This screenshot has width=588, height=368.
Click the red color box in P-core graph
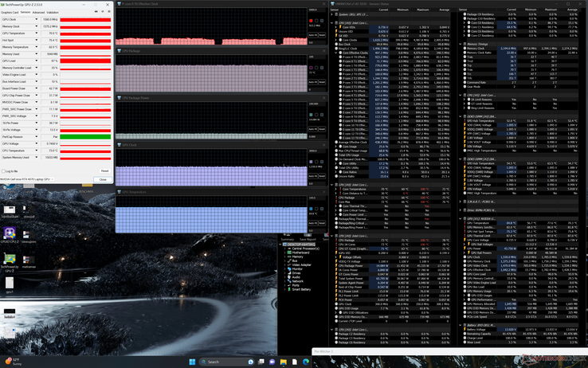click(311, 21)
